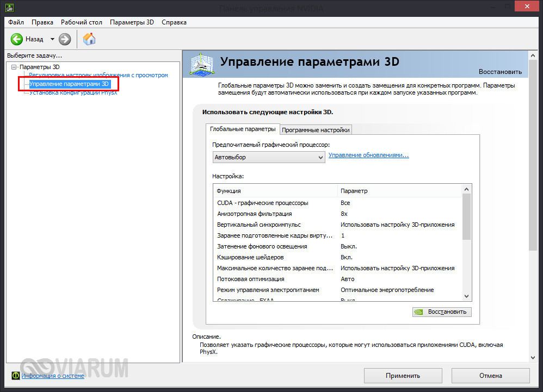
Task: Open the Параметры 3D menu
Action: pos(132,22)
